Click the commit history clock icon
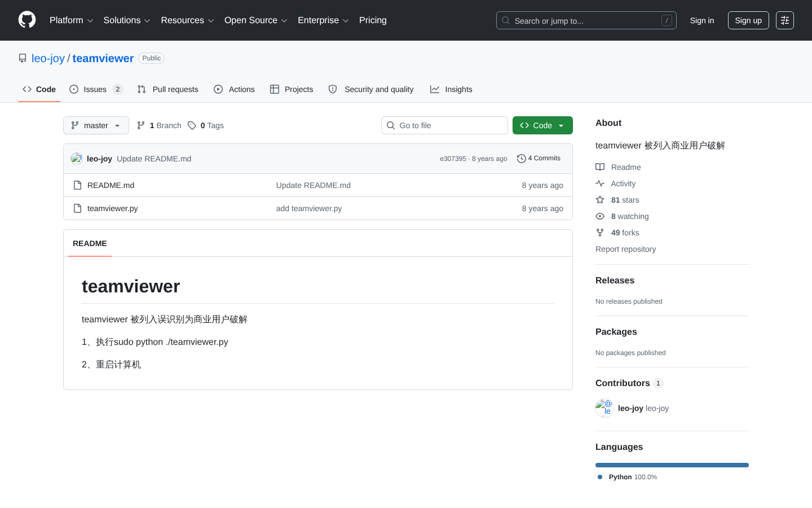The width and height of the screenshot is (812, 508). pyautogui.click(x=522, y=159)
